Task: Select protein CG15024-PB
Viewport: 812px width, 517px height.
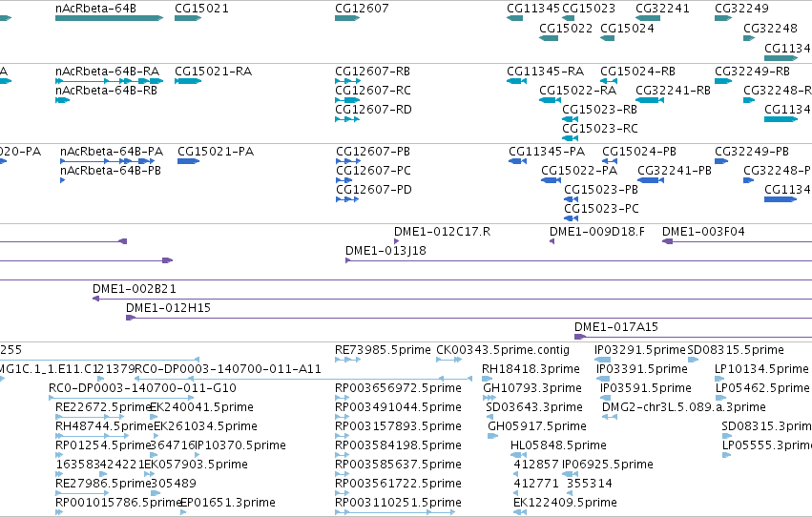Action: pos(609,161)
